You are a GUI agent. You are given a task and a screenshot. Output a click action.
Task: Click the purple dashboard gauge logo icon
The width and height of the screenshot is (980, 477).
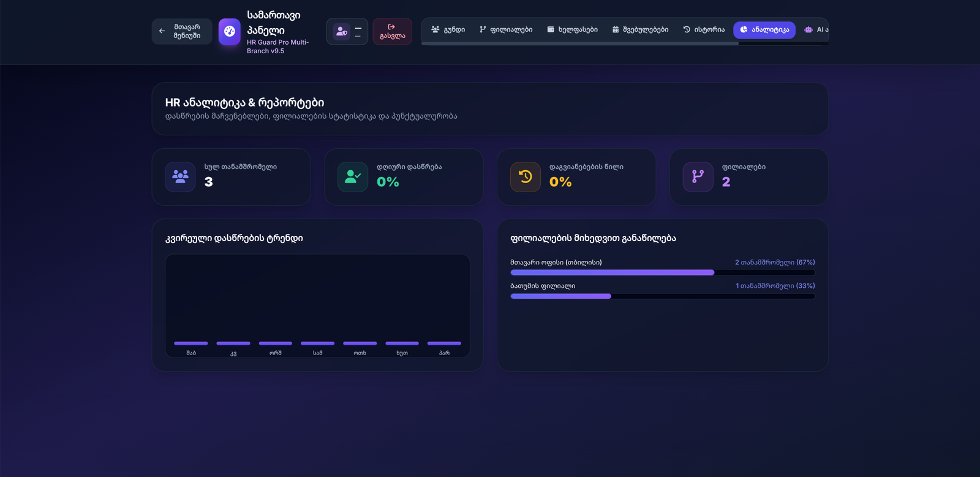coord(230,31)
